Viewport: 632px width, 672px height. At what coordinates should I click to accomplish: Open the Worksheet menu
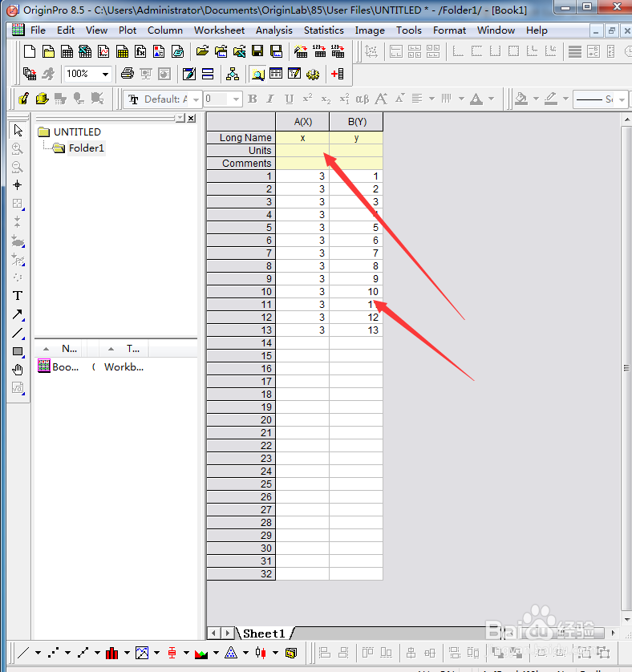coord(219,30)
